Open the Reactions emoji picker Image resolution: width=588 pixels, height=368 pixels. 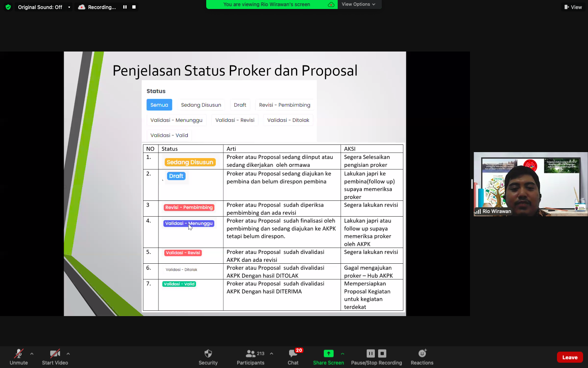(x=422, y=353)
